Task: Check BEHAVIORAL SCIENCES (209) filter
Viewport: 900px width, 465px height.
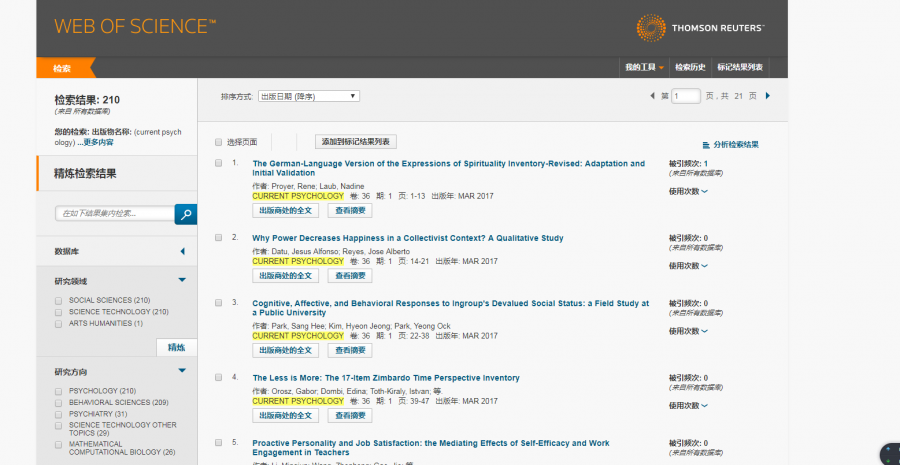Action: point(58,402)
